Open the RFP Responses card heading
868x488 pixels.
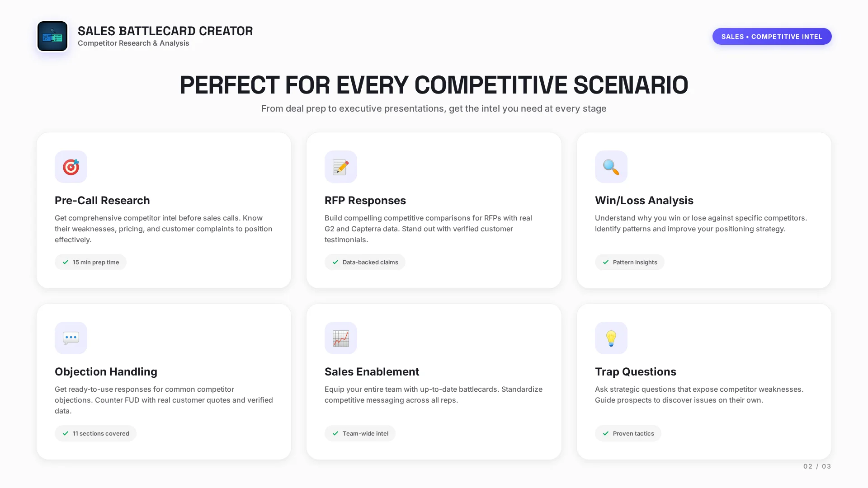click(365, 200)
